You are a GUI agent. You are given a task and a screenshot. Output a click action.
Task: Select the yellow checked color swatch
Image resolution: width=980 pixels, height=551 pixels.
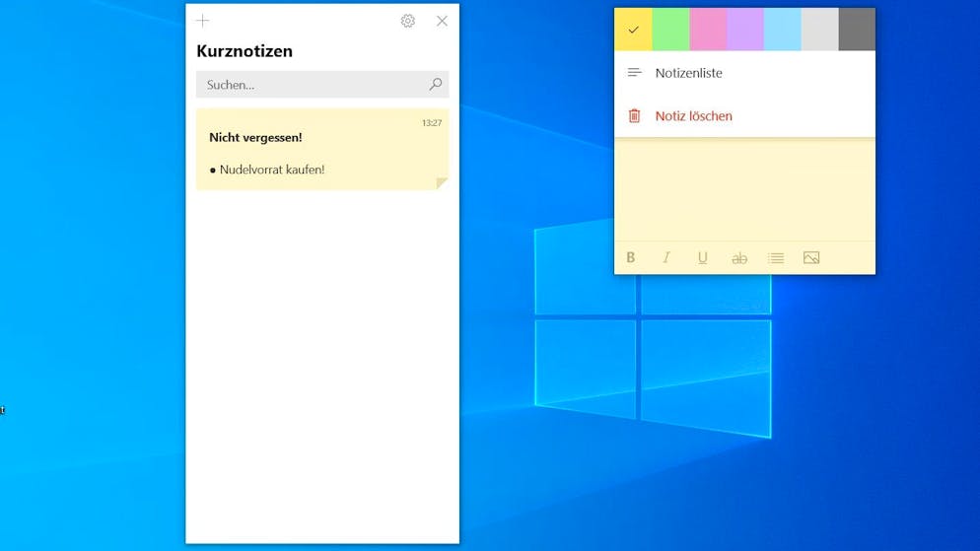(633, 30)
